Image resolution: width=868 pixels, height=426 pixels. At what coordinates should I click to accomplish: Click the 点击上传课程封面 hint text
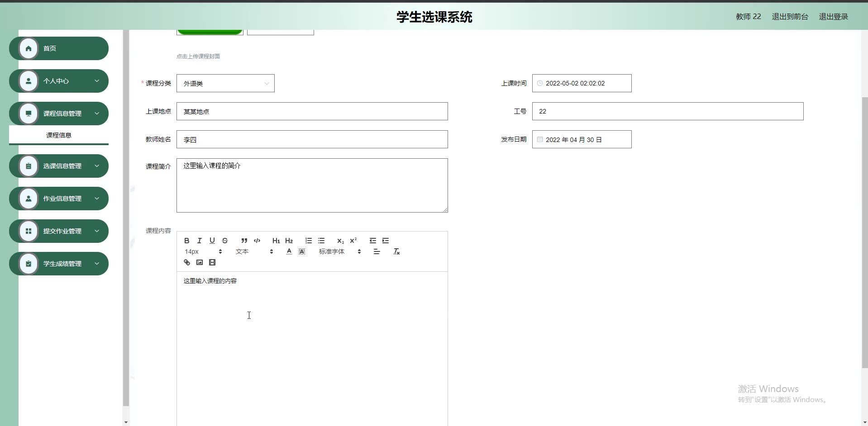[198, 56]
